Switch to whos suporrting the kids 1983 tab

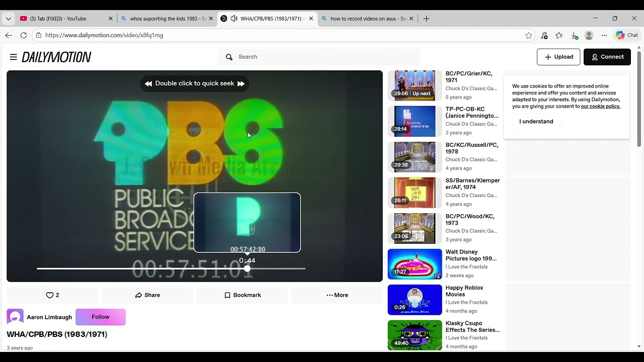coord(168,19)
